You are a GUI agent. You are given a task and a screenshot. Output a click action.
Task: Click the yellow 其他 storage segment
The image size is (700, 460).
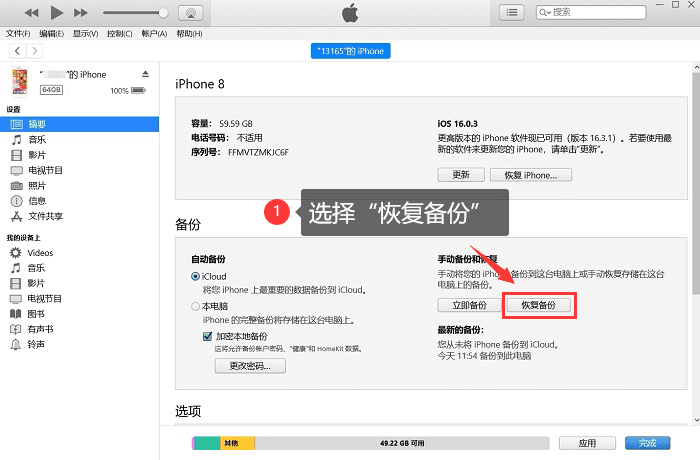tap(238, 443)
